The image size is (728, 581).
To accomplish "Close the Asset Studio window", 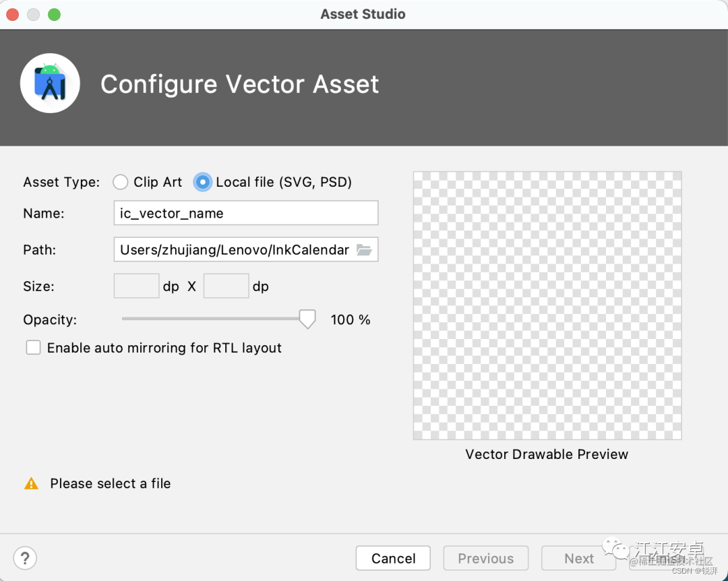I will (13, 14).
